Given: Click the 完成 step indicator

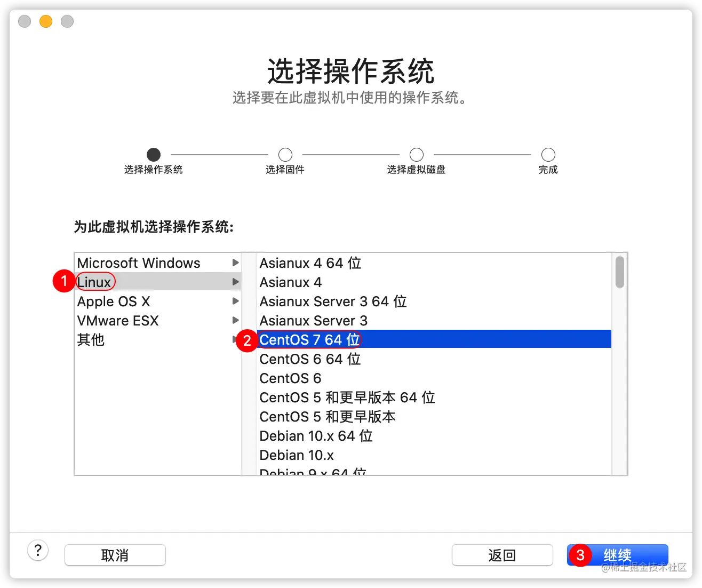Looking at the screenshot, I should coord(548,155).
